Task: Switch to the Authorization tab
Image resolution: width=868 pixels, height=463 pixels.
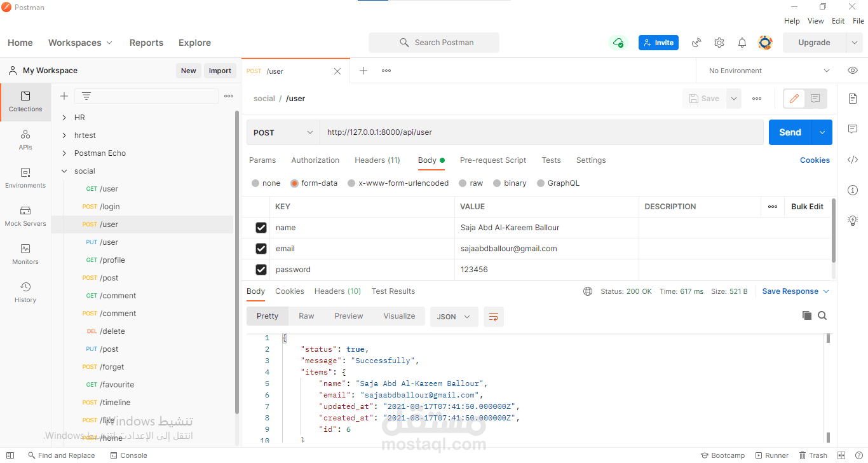Action: [x=315, y=160]
